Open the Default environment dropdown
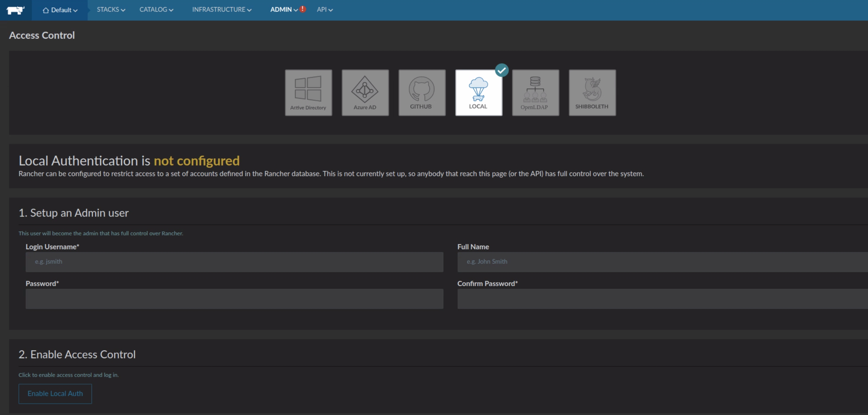Image resolution: width=868 pixels, height=415 pixels. 60,10
